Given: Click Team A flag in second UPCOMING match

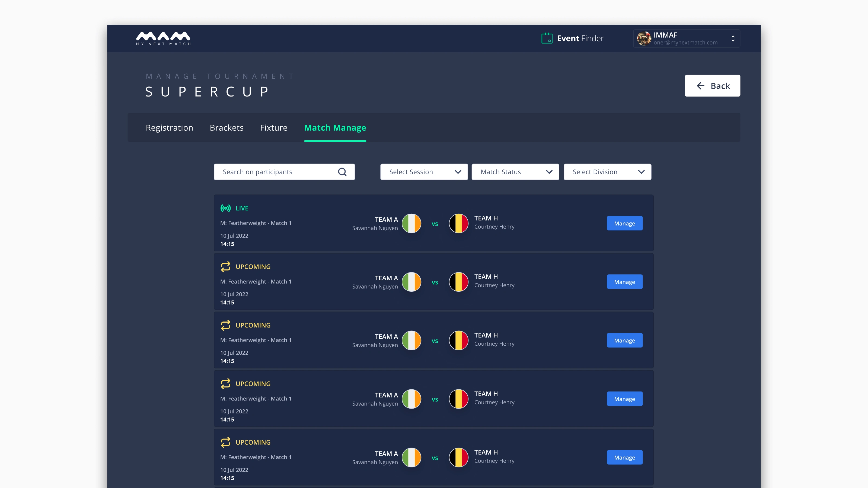Looking at the screenshot, I should click(411, 341).
